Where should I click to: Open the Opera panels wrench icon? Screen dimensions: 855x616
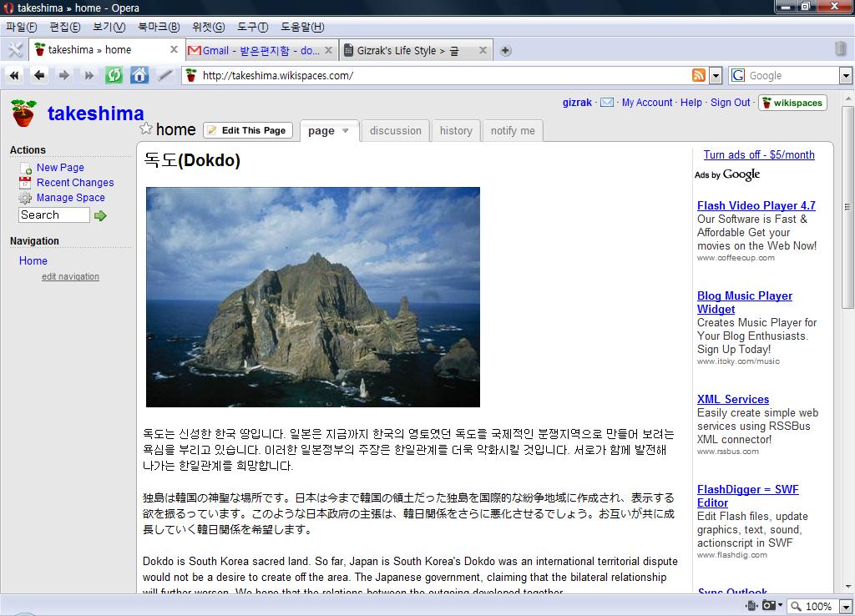[x=14, y=50]
